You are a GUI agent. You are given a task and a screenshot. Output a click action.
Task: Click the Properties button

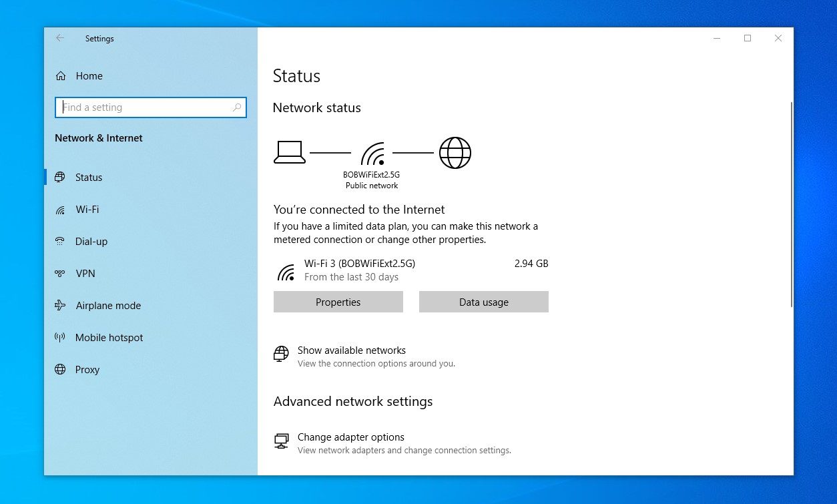[x=338, y=302]
